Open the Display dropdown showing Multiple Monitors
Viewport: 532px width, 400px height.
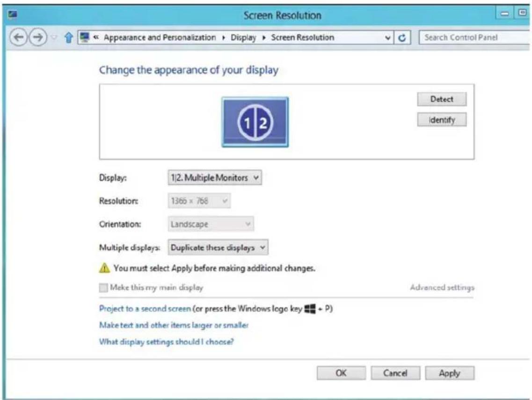pos(215,178)
